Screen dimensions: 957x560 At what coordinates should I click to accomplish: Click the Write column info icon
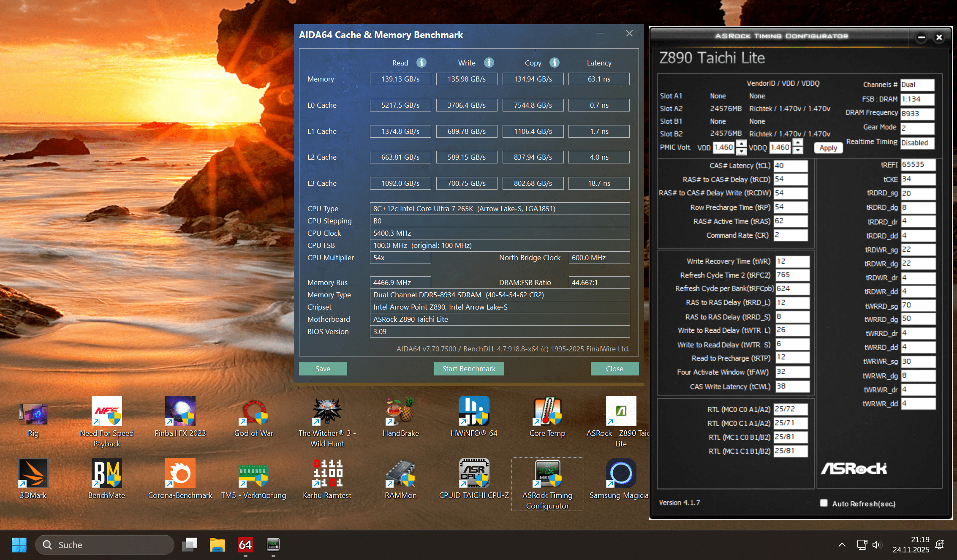pyautogui.click(x=489, y=63)
